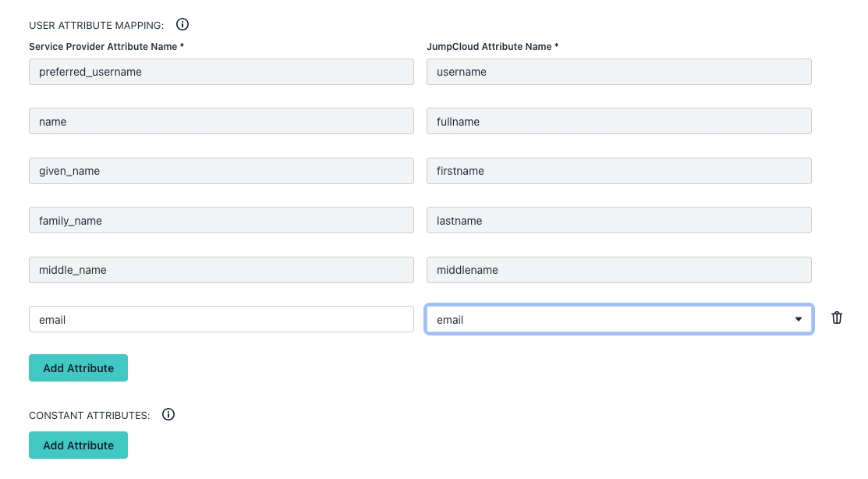Click the preferred_username attribute field
This screenshot has height=479, width=868.
point(221,72)
